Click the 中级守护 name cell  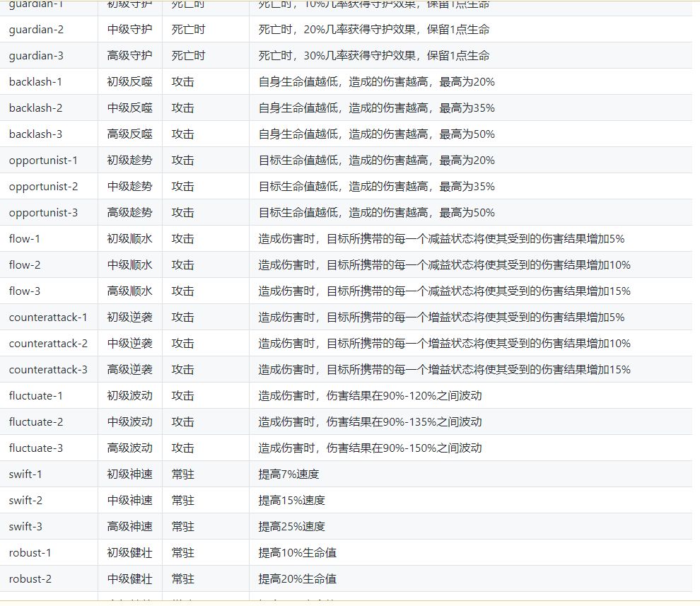130,30
